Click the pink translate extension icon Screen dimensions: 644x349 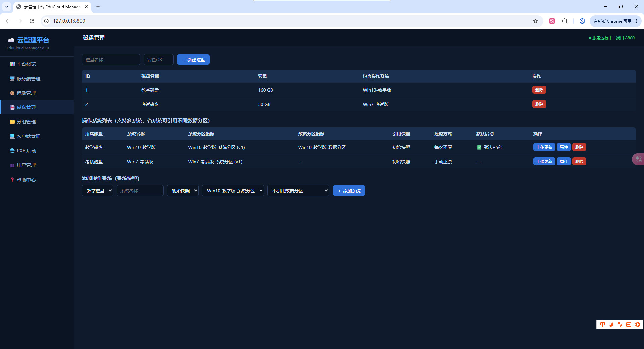(552, 21)
